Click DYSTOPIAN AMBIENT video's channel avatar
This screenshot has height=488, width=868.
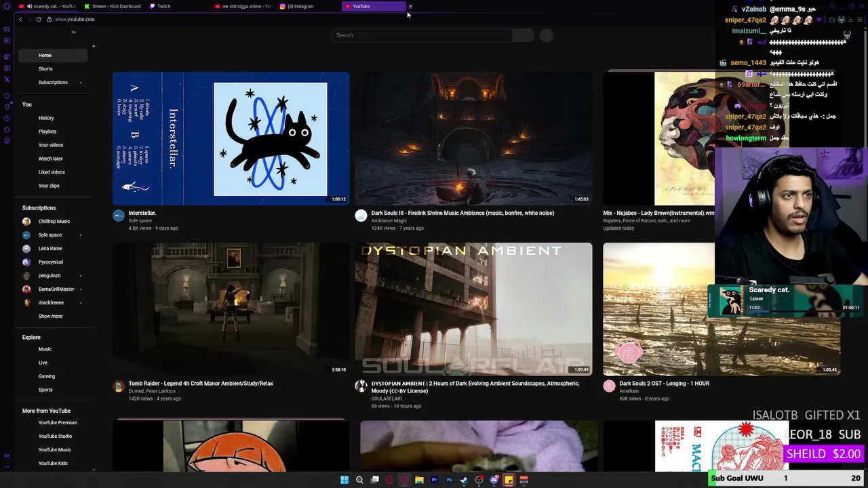pyautogui.click(x=361, y=386)
